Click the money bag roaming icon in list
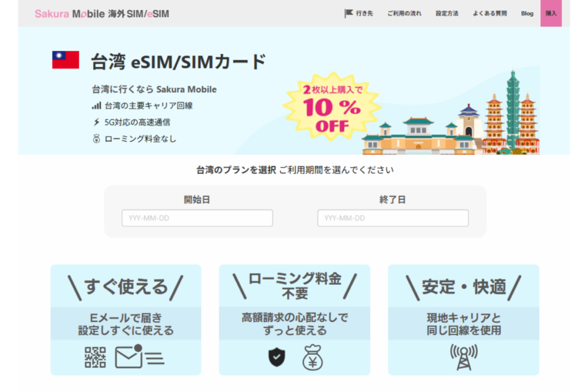Viewport: 588px width, 392px height. pyautogui.click(x=96, y=139)
